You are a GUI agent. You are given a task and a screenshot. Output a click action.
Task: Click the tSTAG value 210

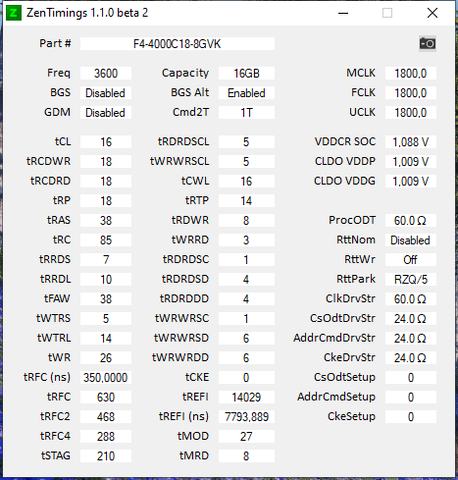tap(106, 456)
